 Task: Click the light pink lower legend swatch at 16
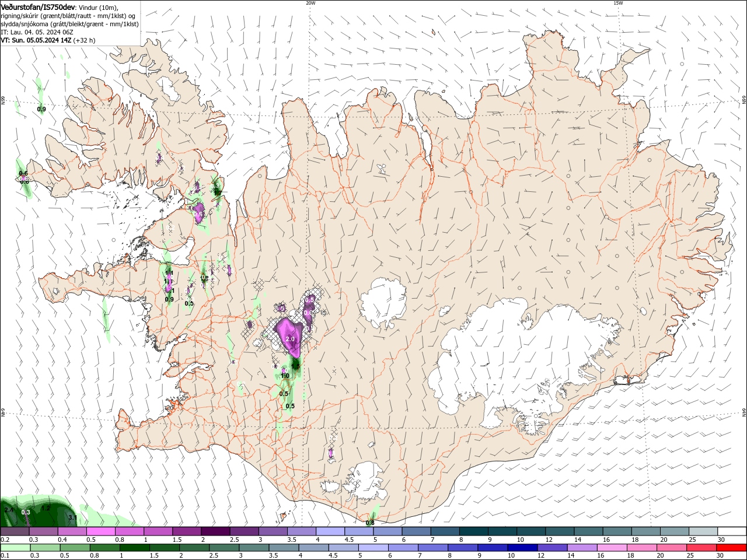point(611,547)
